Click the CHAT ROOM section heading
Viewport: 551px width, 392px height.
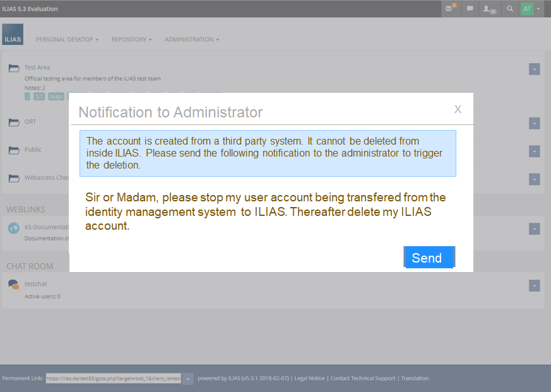[x=30, y=266]
